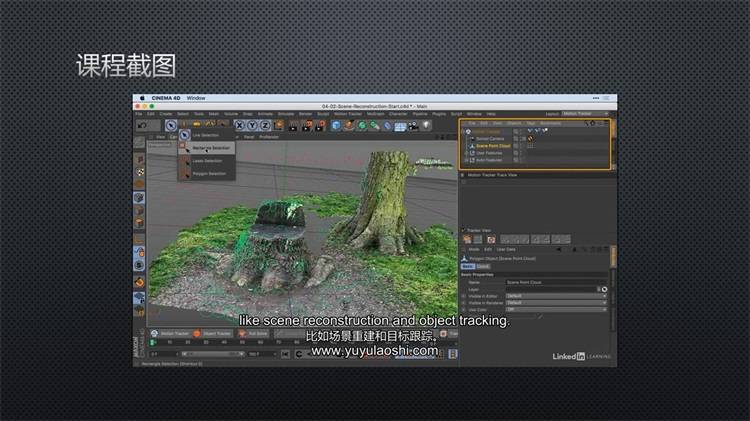Click the second green generator icon
The width and height of the screenshot is (750, 421).
[375, 125]
